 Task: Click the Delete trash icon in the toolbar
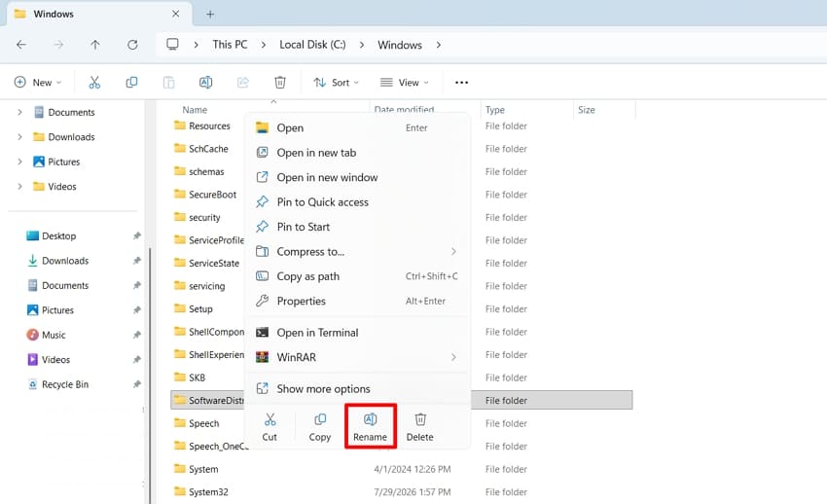tap(280, 83)
